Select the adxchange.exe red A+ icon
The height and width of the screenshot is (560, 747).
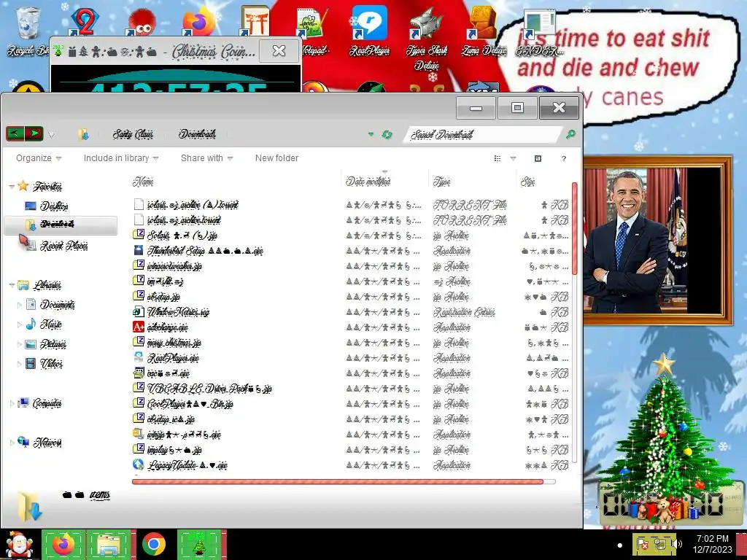coord(138,327)
